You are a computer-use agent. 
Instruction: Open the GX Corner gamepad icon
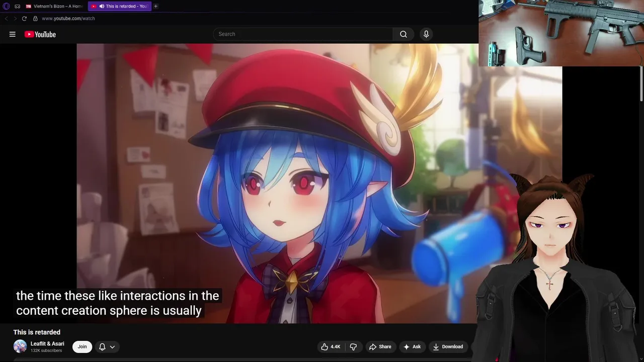coord(17,6)
